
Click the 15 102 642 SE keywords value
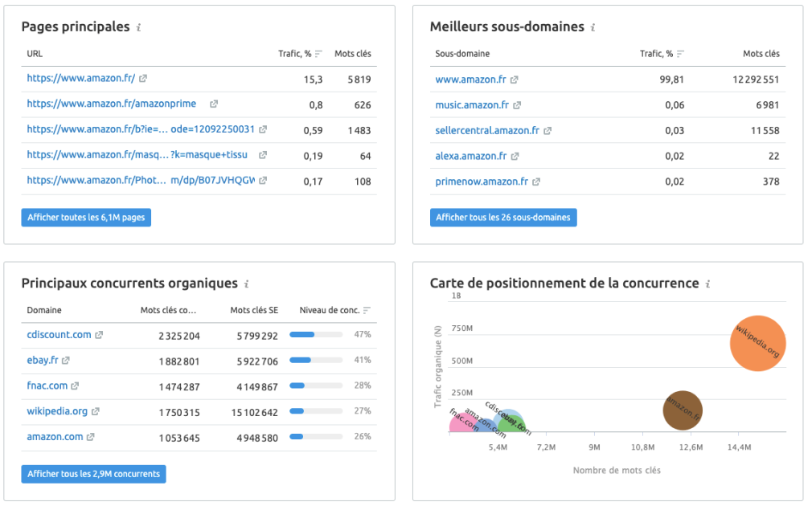click(x=254, y=412)
